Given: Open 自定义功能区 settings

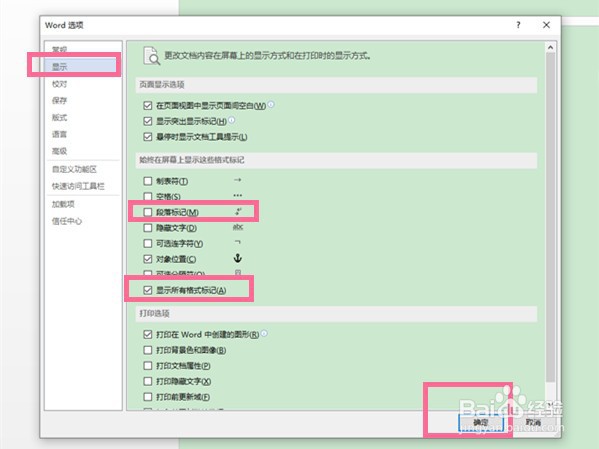Looking at the screenshot, I should [74, 169].
